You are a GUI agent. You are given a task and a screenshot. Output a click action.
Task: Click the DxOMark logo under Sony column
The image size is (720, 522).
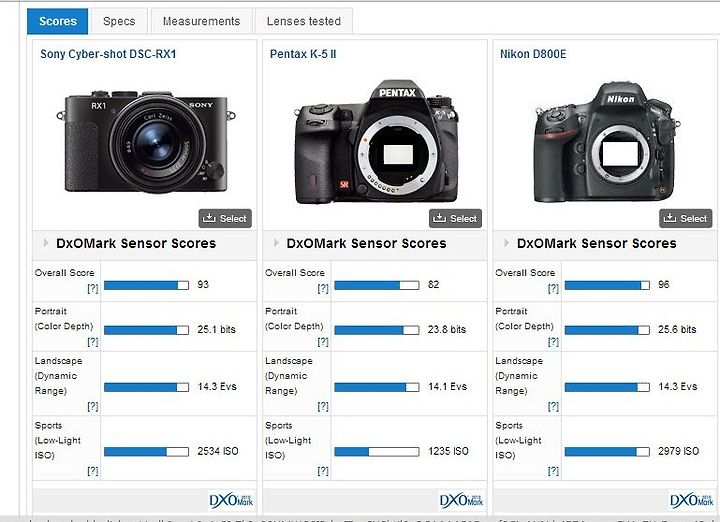(231, 500)
